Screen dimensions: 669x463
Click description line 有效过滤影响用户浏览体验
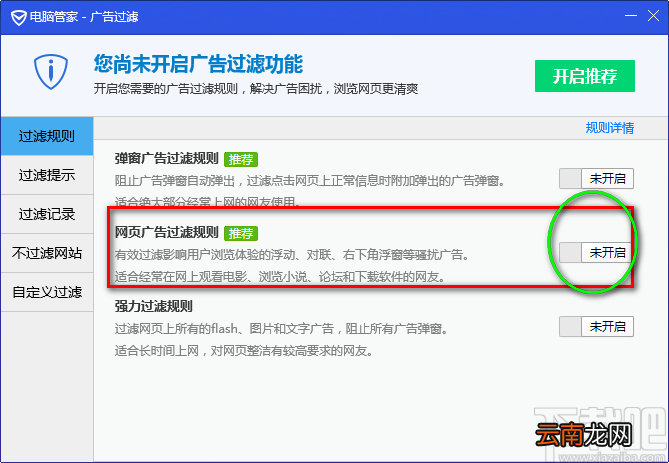coord(292,255)
